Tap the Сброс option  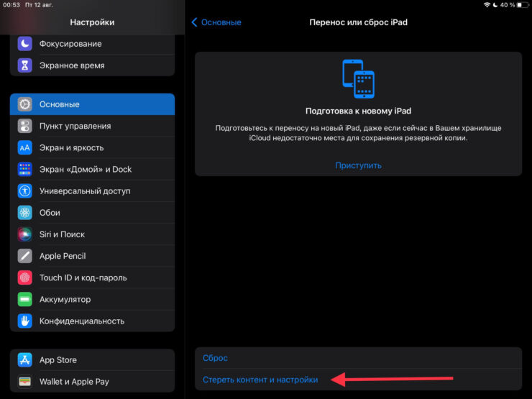point(215,358)
